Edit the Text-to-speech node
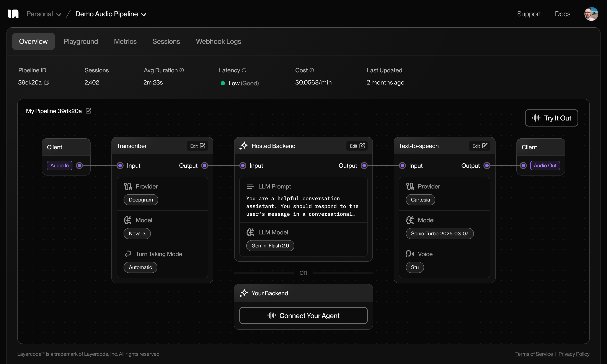 coord(480,146)
